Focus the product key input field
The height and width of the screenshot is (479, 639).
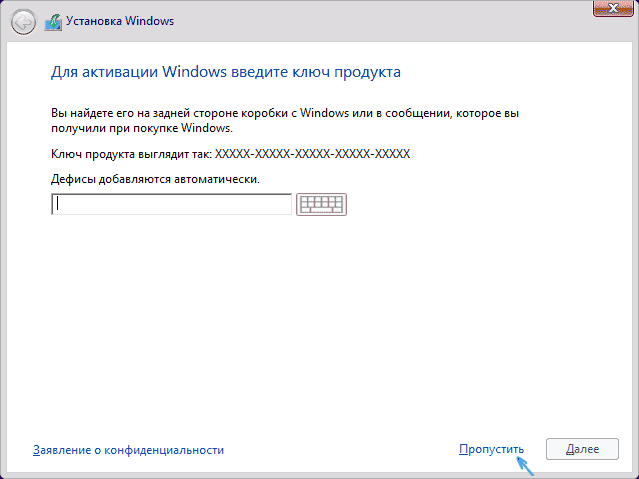(x=171, y=204)
